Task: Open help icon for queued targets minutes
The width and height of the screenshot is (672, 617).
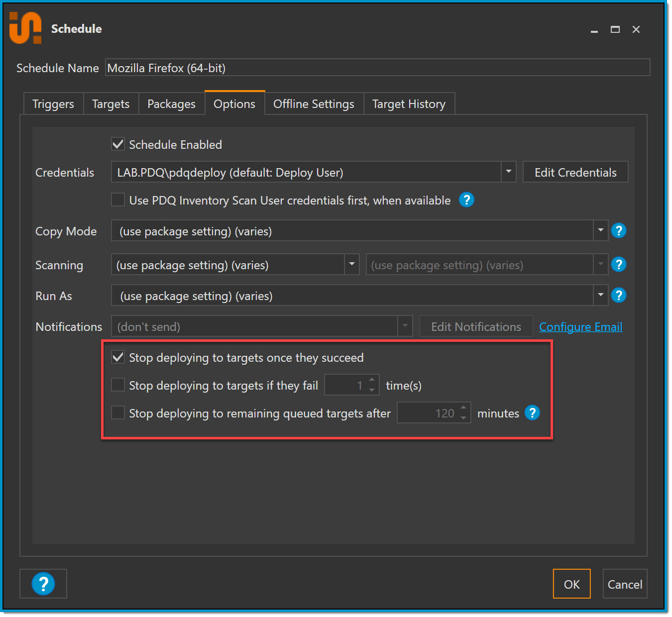Action: [532, 412]
